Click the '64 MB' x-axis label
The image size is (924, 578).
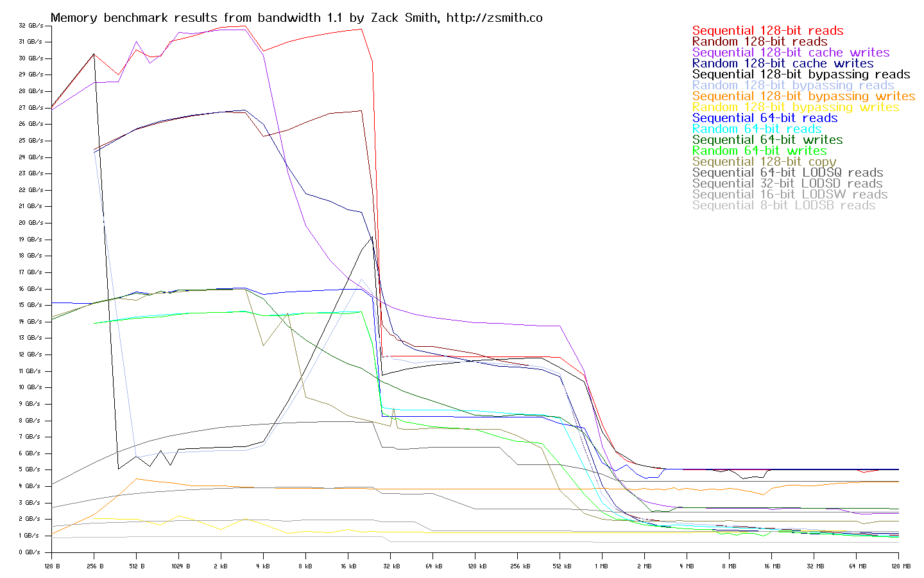857,566
